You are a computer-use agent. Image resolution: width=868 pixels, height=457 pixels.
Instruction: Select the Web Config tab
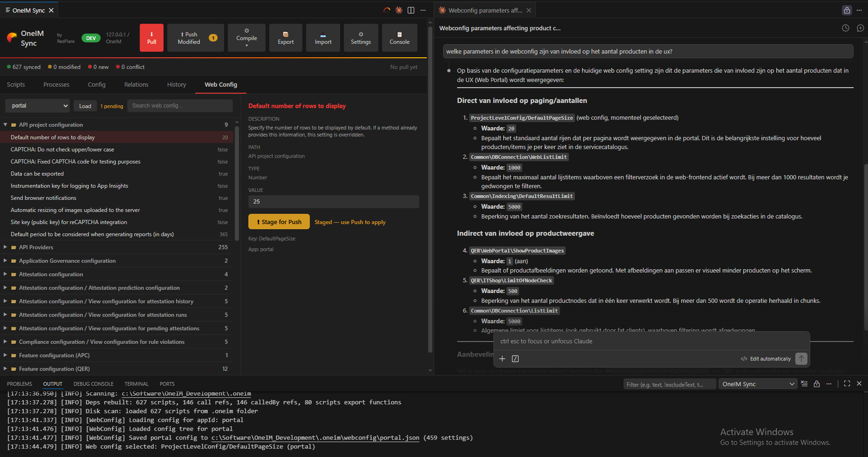(x=221, y=85)
